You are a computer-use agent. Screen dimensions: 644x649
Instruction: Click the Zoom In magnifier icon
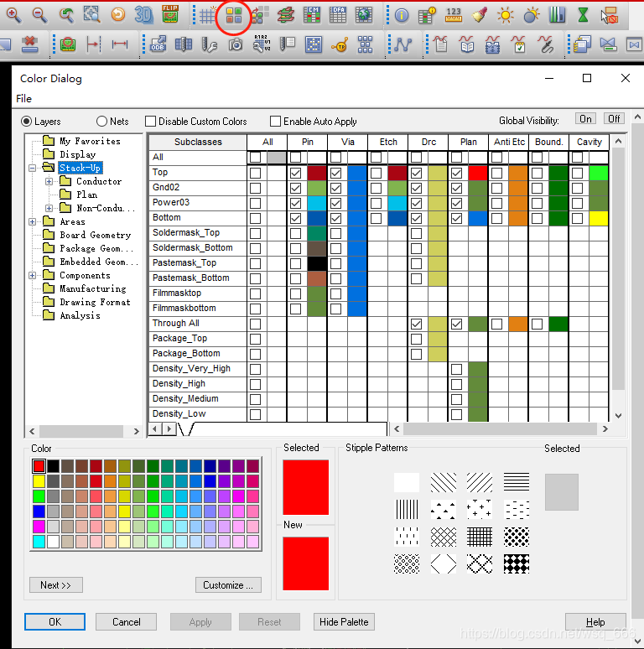13,15
